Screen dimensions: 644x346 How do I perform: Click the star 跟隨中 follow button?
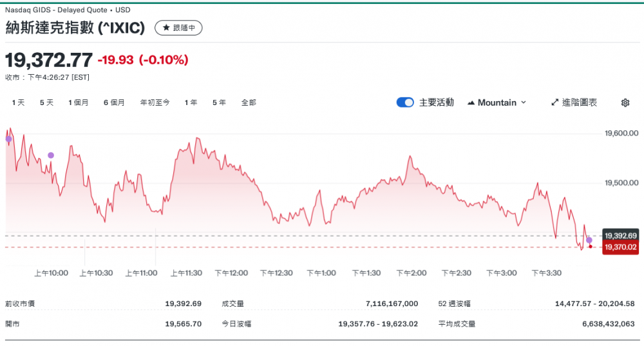pyautogui.click(x=178, y=28)
